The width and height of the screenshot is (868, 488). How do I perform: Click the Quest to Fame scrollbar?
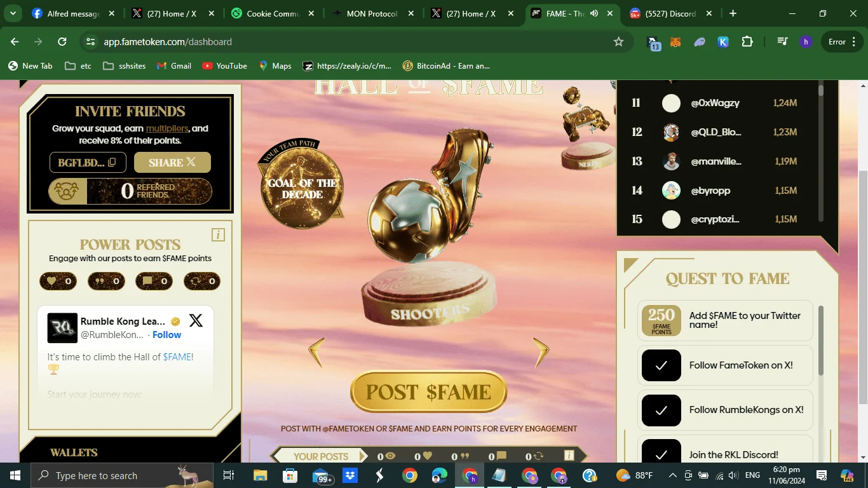[x=821, y=340]
